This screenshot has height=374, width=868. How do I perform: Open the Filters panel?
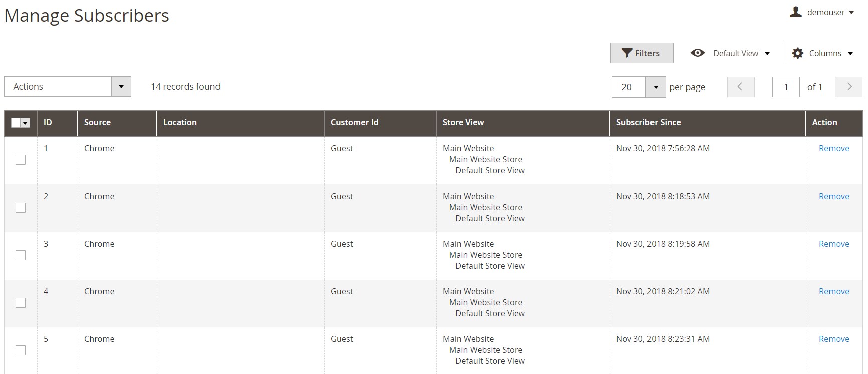tap(641, 53)
